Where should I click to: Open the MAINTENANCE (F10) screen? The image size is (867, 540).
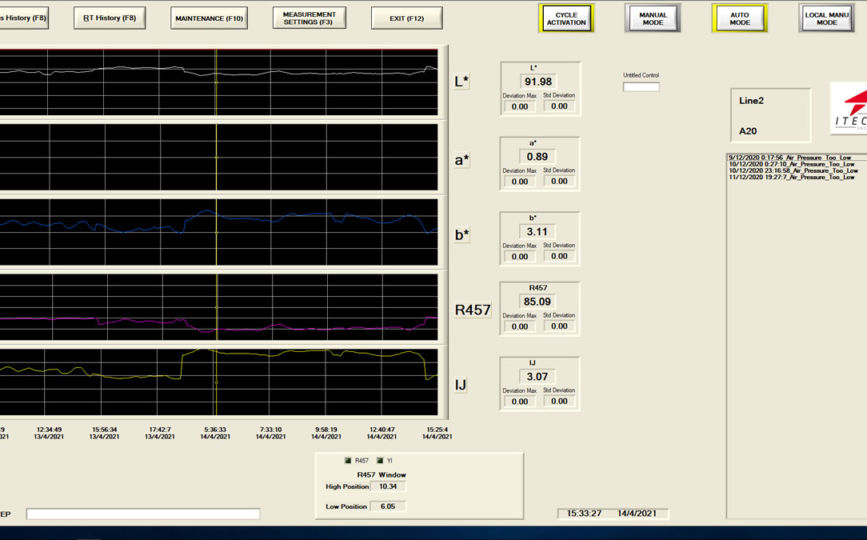pos(209,18)
